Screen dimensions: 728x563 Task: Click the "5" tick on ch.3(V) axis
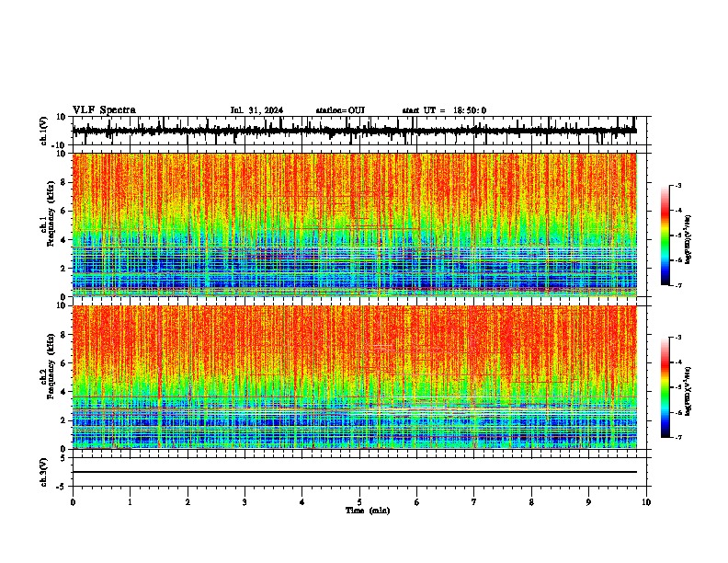63,458
